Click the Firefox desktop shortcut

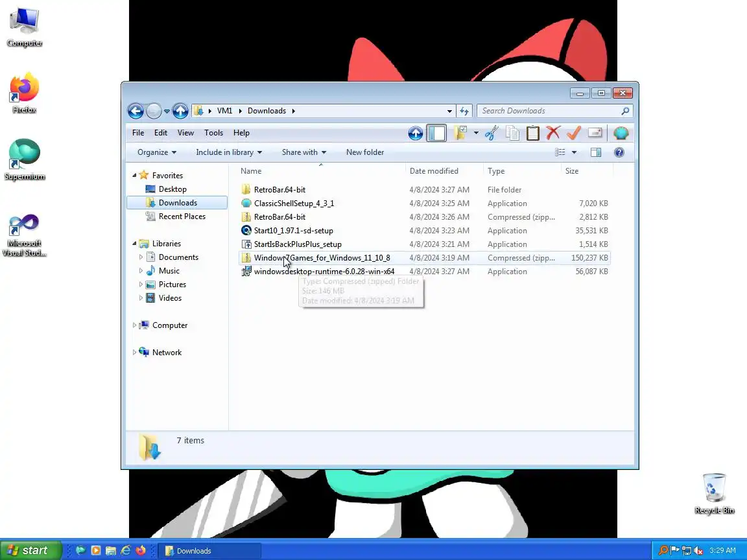[x=24, y=93]
